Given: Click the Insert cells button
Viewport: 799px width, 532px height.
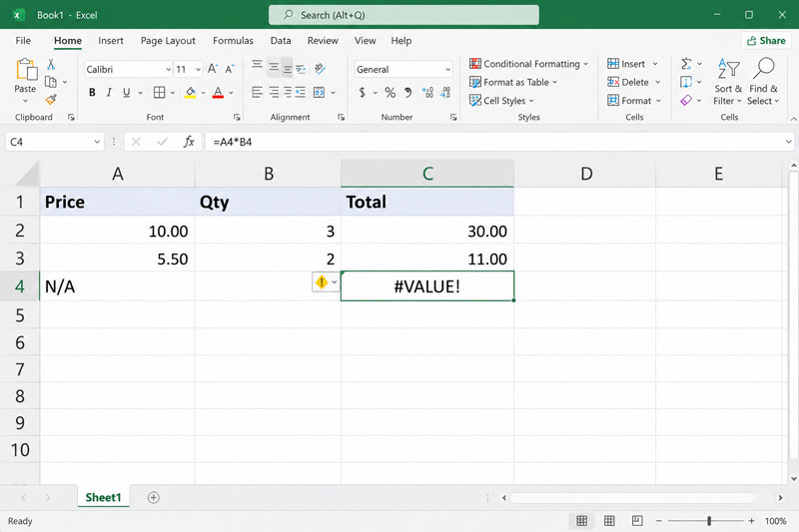Looking at the screenshot, I should click(632, 64).
